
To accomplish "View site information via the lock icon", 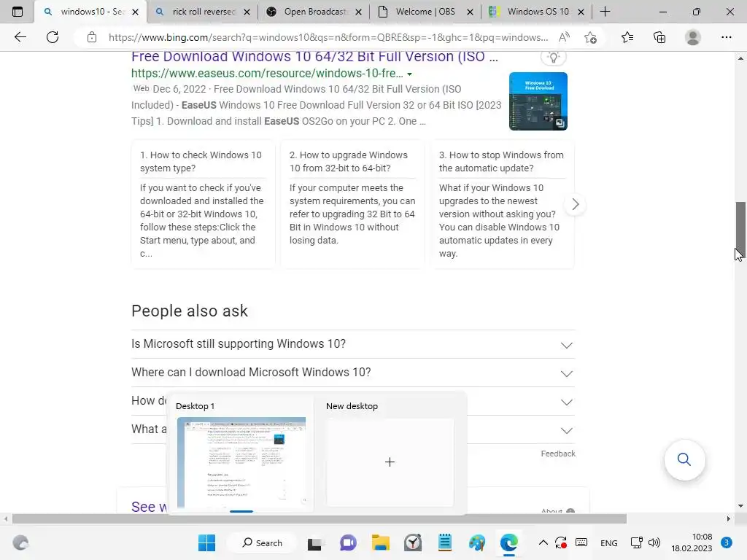I will [92, 37].
